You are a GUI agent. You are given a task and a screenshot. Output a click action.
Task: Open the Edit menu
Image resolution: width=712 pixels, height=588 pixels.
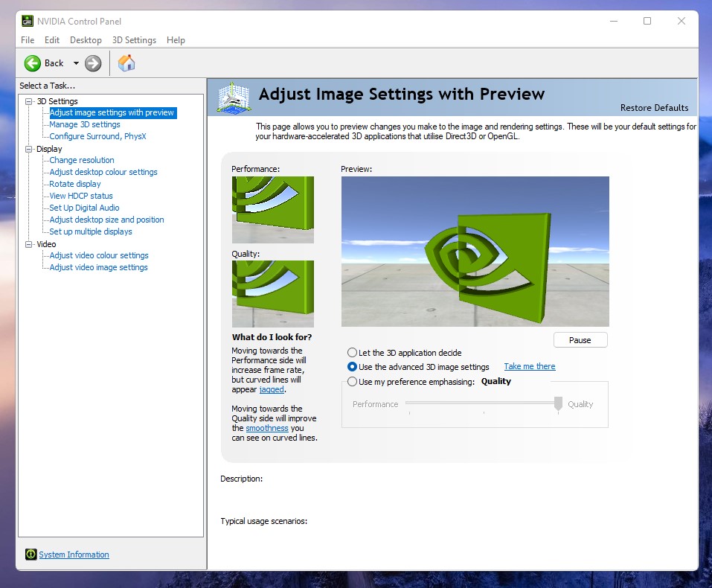click(x=52, y=40)
